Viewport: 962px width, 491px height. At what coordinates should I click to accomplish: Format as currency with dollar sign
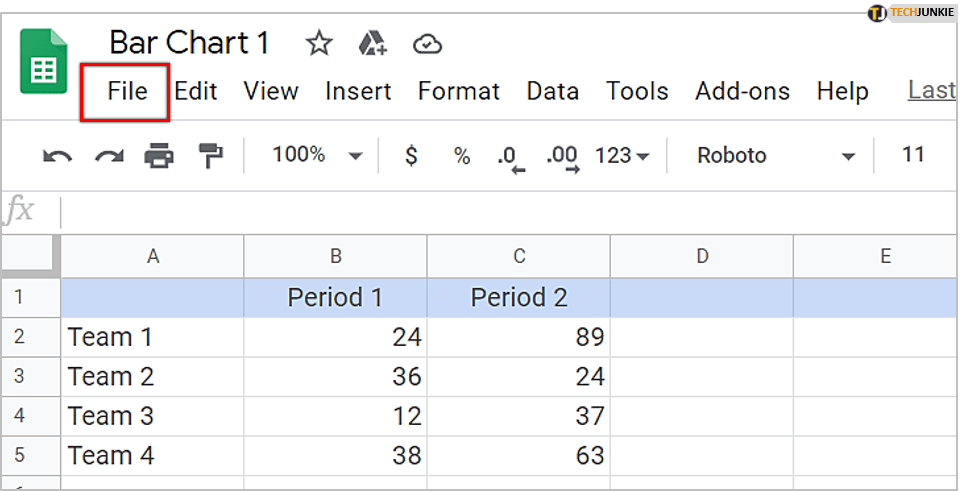[411, 155]
